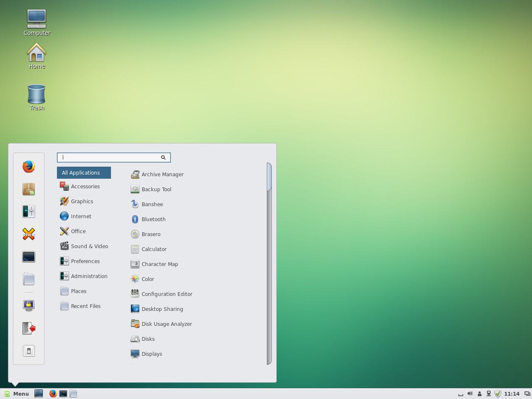Open the Accessories category
Image resolution: width=532 pixels, height=399 pixels.
(84, 187)
